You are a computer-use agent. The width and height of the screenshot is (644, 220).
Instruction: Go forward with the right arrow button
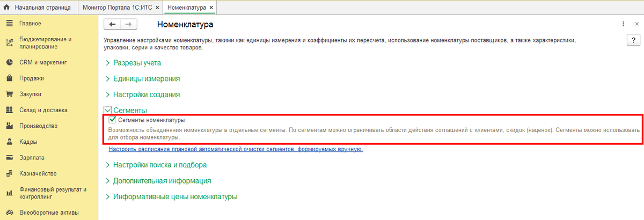[129, 24]
